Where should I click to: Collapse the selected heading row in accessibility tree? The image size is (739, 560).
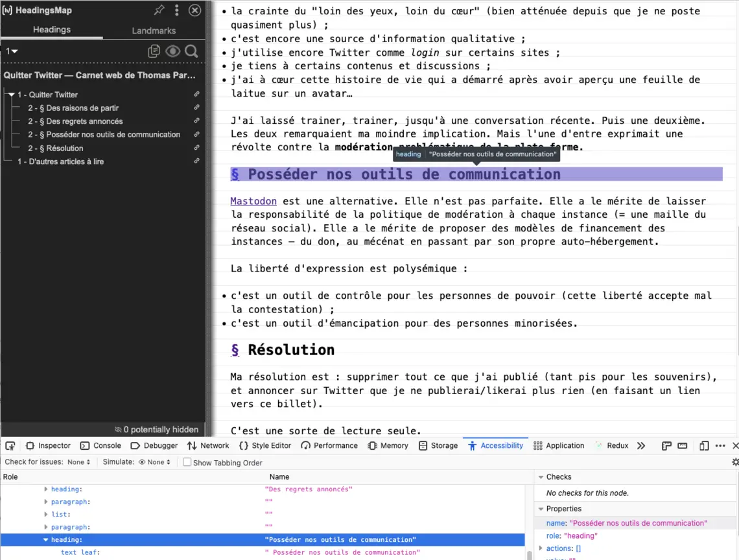click(46, 540)
